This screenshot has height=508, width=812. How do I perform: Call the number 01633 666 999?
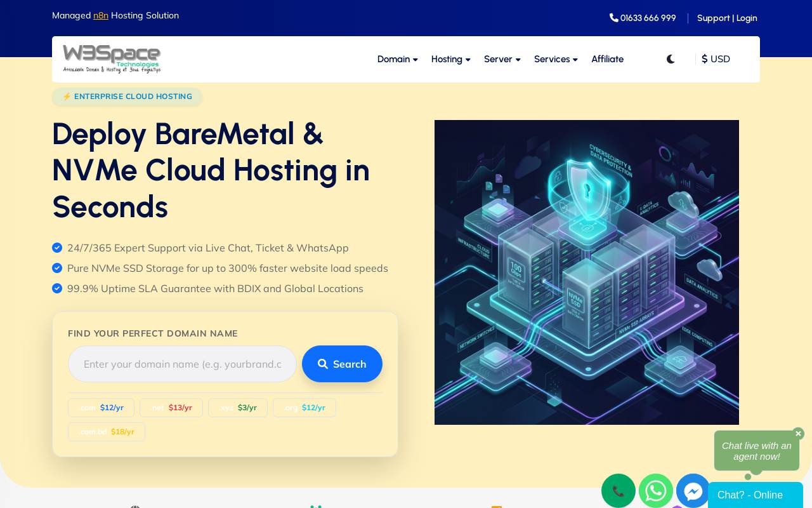click(x=643, y=18)
